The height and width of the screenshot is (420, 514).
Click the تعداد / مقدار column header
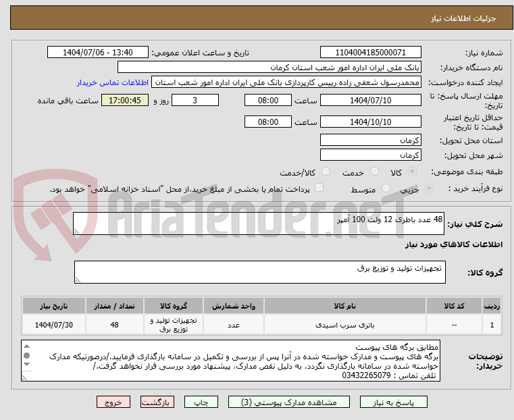pos(114,306)
